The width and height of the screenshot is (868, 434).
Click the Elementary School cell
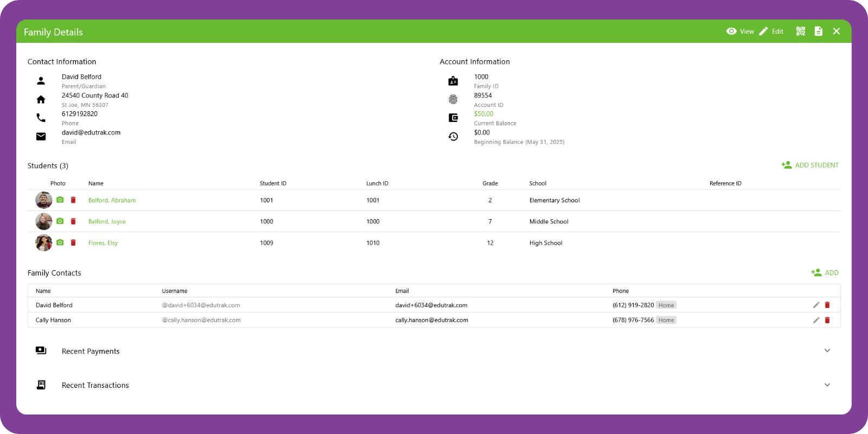tap(554, 200)
